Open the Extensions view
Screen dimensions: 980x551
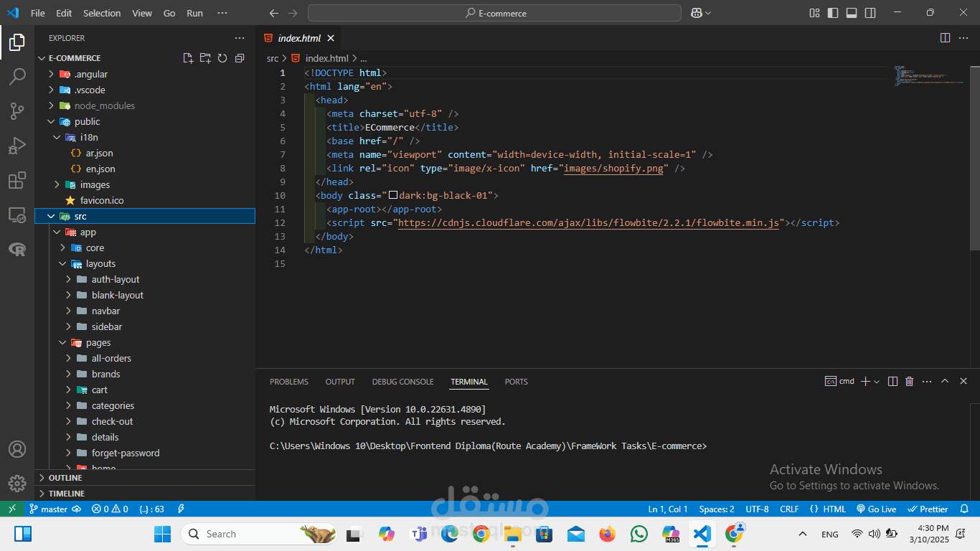click(x=17, y=180)
